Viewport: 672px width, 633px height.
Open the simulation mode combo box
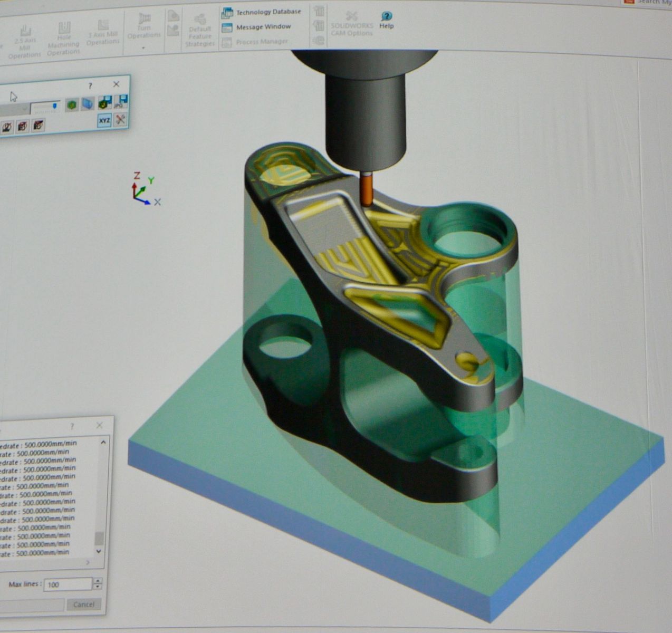pos(14,109)
